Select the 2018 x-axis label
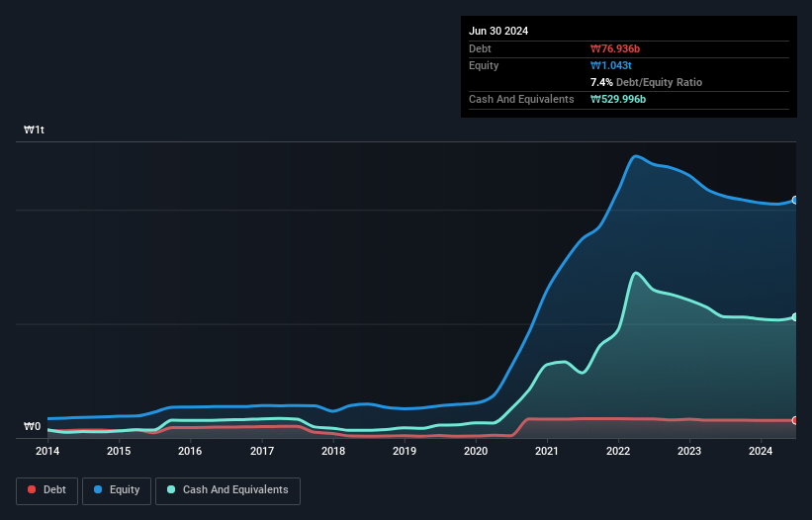 333,451
